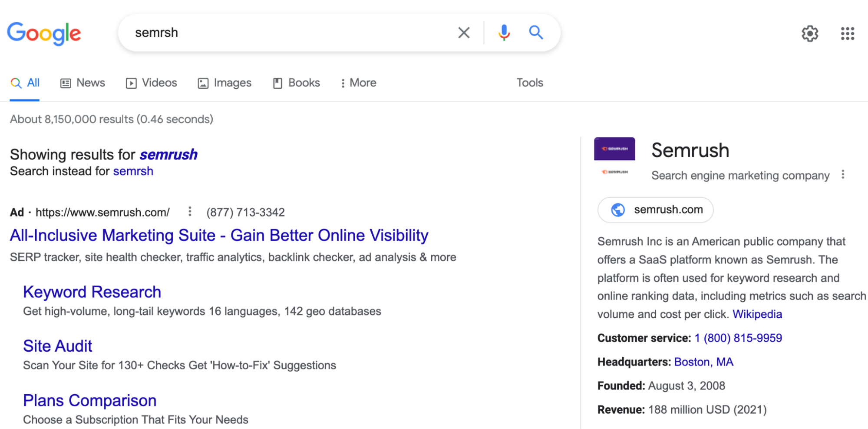Search instead for semrsh
Viewport: 868px width, 429px height.
(133, 171)
